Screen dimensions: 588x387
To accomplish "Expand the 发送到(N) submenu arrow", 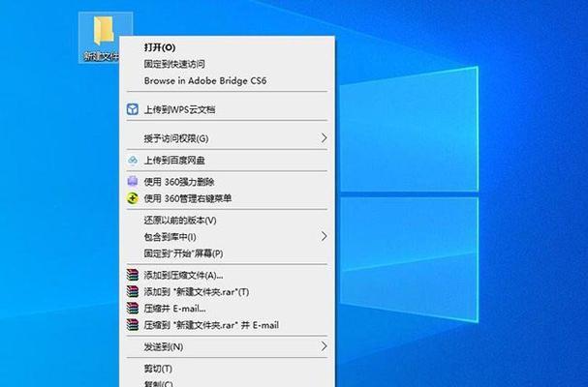I will click(x=324, y=346).
